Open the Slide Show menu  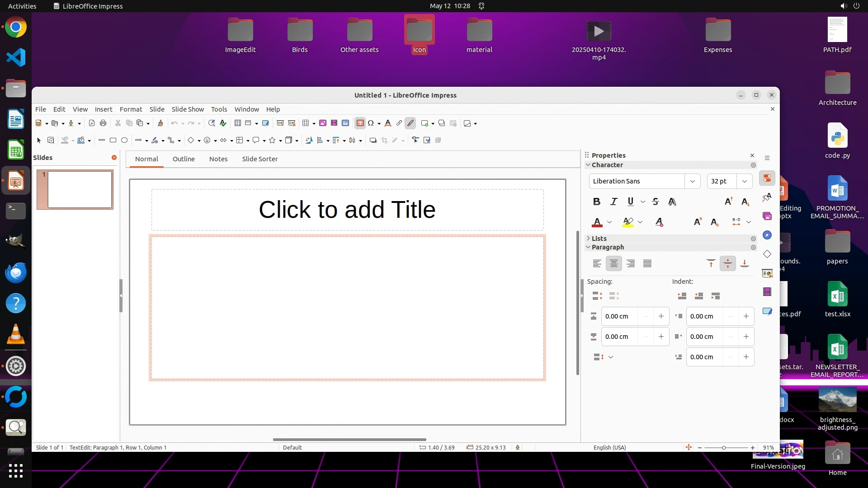(x=188, y=109)
